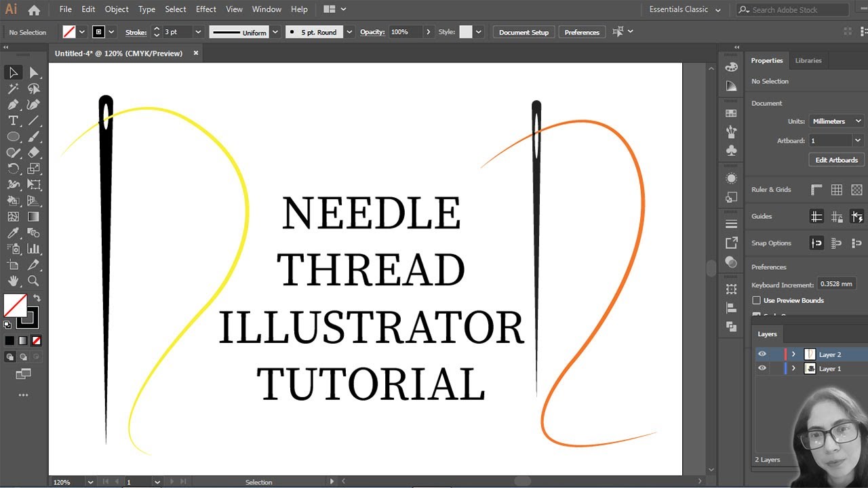Image resolution: width=868 pixels, height=488 pixels.
Task: Click the Fill swatch in the toolbar
Action: [x=15, y=306]
